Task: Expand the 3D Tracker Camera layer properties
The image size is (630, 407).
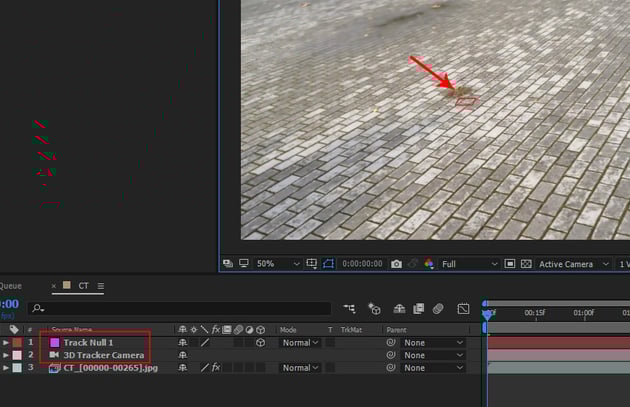Action: (6, 355)
